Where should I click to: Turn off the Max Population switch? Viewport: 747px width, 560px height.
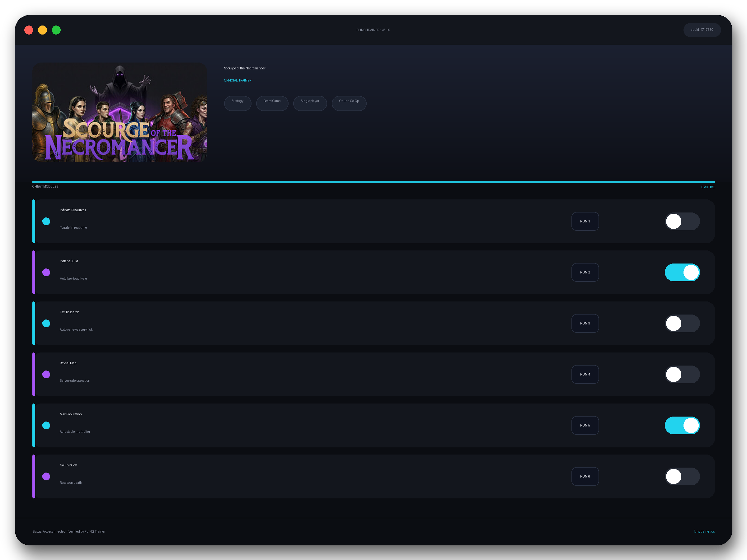tap(682, 425)
